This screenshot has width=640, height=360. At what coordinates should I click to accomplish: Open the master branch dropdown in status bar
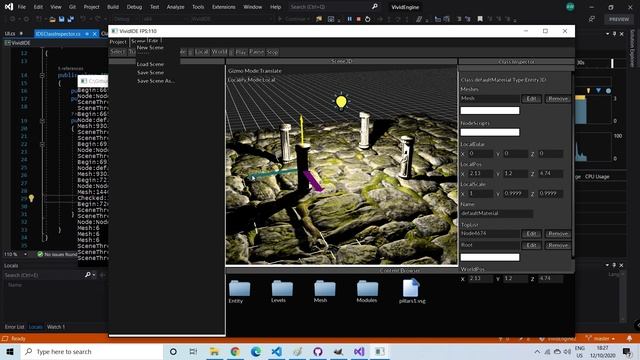point(600,338)
